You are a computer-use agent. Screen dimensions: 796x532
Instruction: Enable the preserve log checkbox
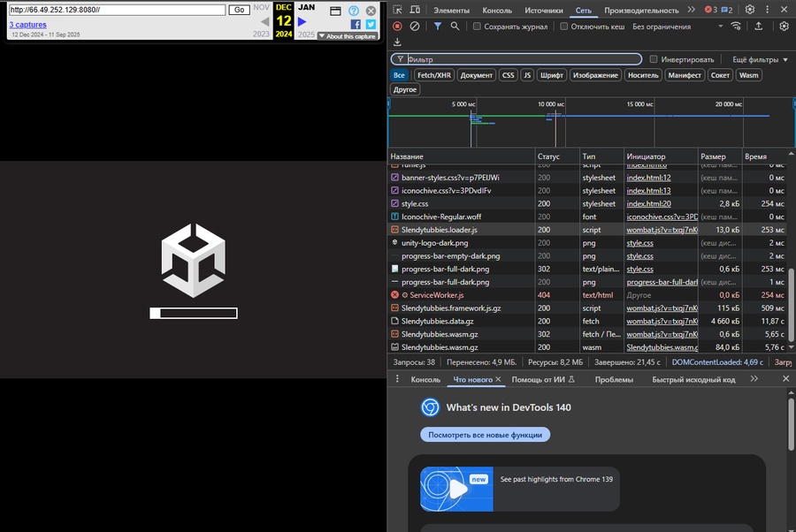477,27
